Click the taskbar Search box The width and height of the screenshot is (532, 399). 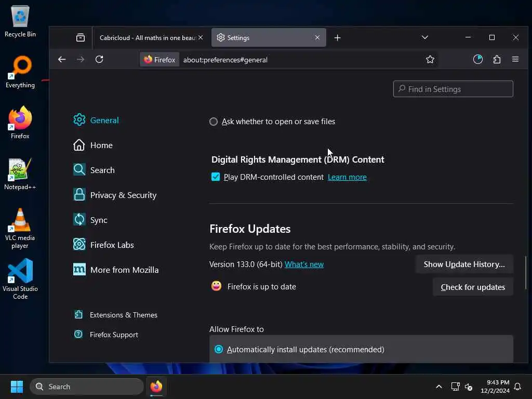87,387
